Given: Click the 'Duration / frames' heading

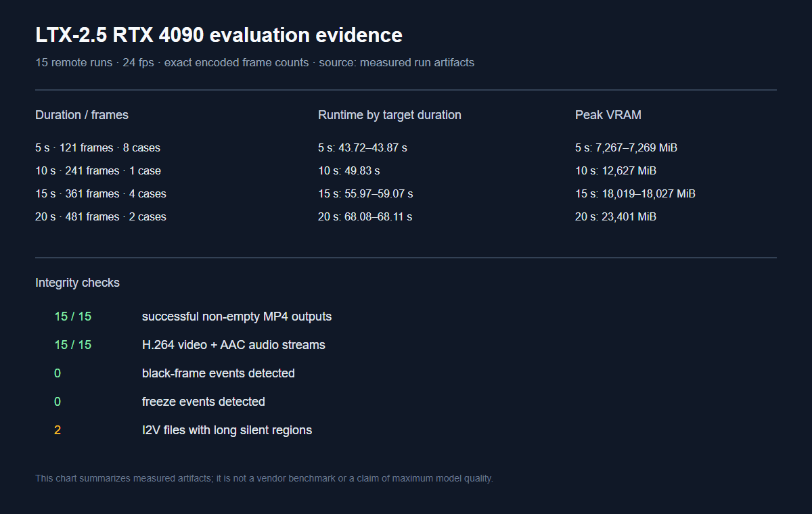Looking at the screenshot, I should (x=82, y=115).
